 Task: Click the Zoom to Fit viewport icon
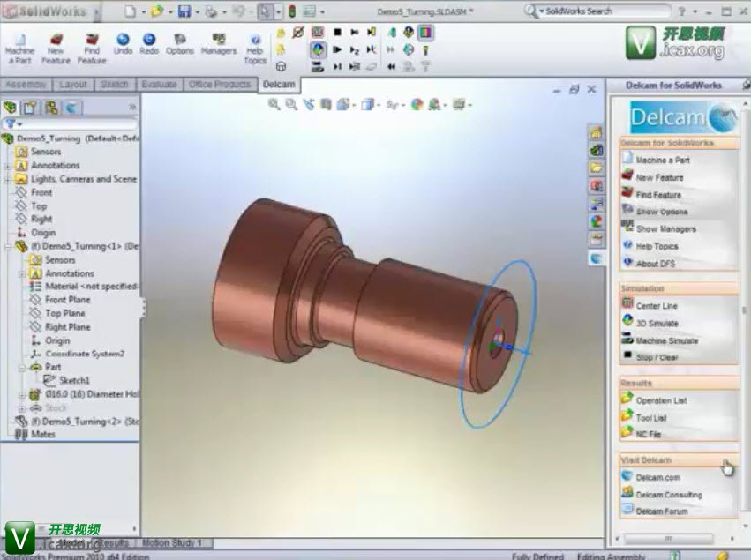(x=274, y=104)
